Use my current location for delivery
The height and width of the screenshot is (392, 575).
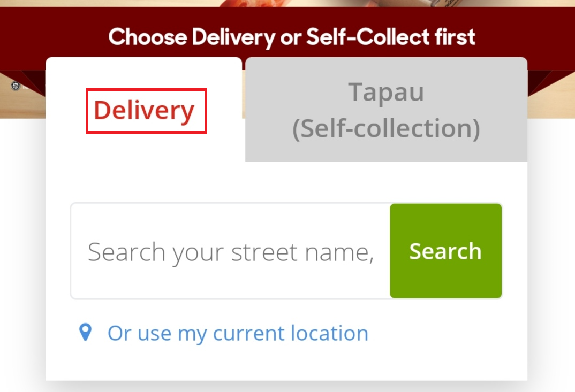coord(238,333)
